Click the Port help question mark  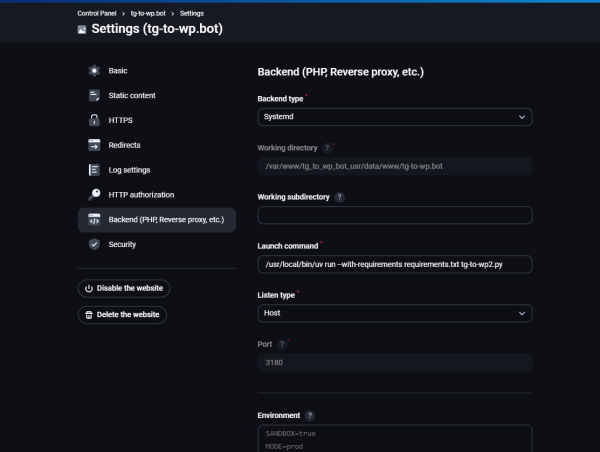coord(282,344)
